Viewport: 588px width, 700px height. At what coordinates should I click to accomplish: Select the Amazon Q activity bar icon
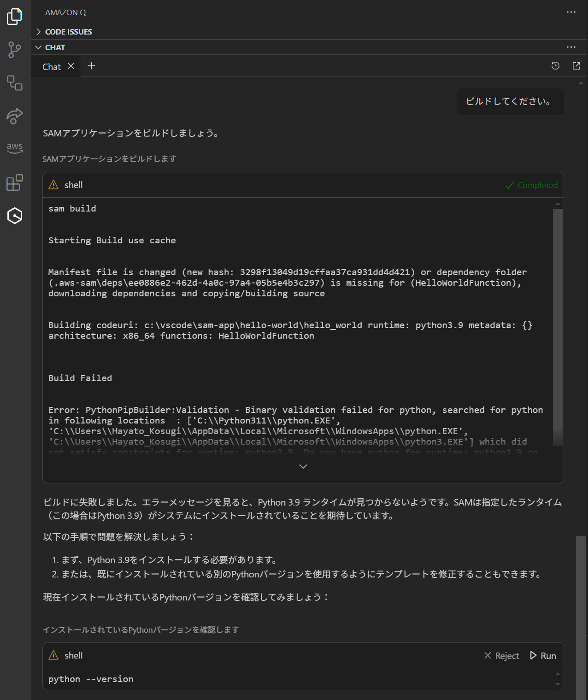pos(15,215)
